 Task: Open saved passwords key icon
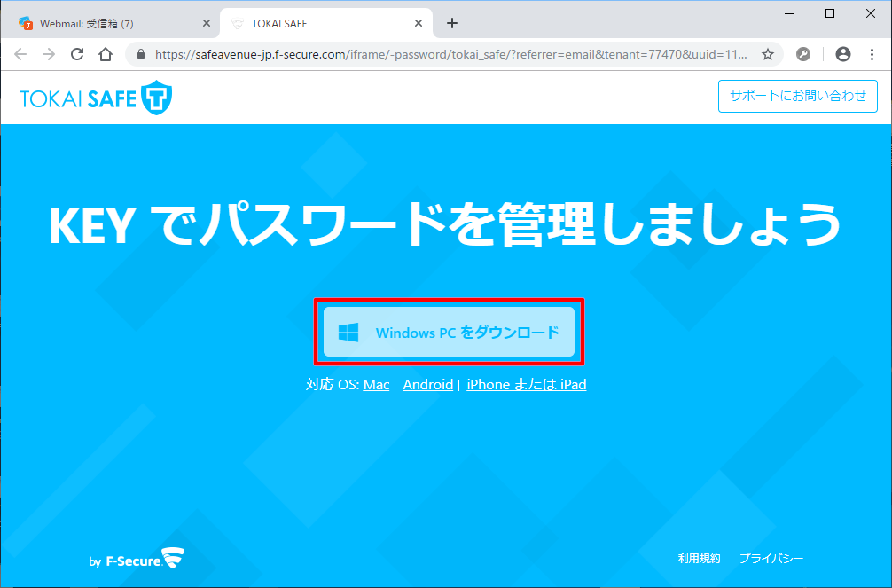pyautogui.click(x=803, y=54)
